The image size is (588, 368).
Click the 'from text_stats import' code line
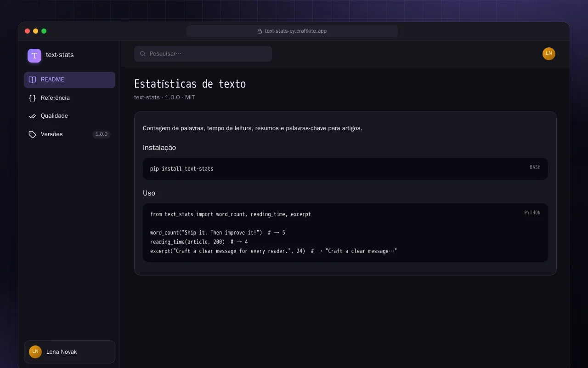231,214
